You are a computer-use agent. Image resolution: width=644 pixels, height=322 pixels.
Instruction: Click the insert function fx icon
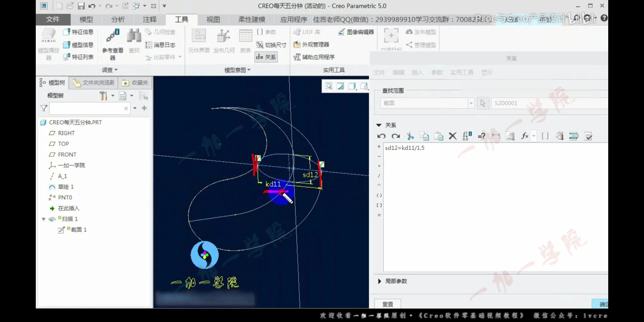pos(524,136)
